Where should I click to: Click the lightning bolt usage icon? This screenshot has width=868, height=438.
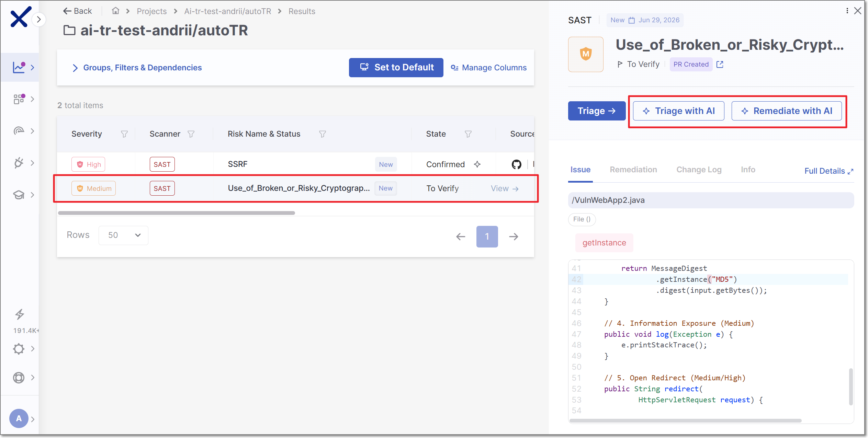20,314
